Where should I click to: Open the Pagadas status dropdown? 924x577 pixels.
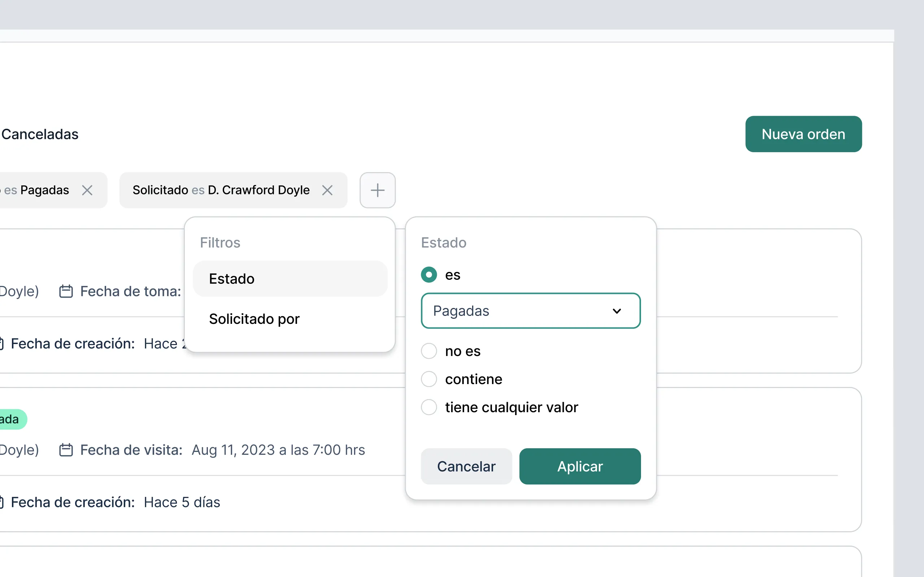(530, 311)
